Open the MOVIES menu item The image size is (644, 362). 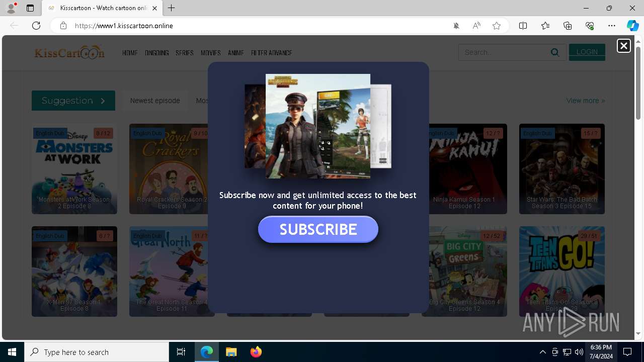(x=211, y=53)
